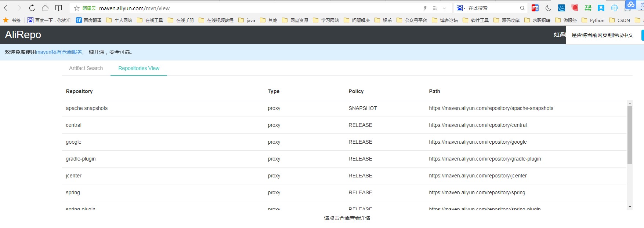The image size is (644, 228).
Task: Open the 求职招聘 bookmark folder
Action: [x=537, y=20]
